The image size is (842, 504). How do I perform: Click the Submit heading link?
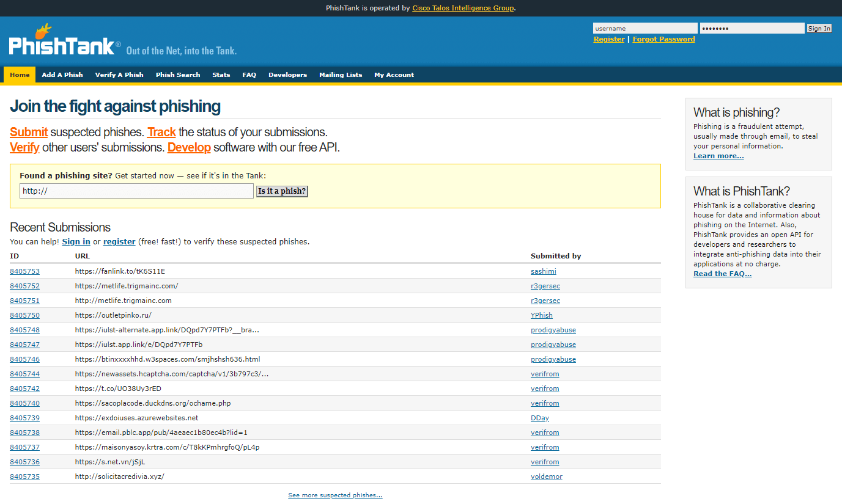point(29,132)
